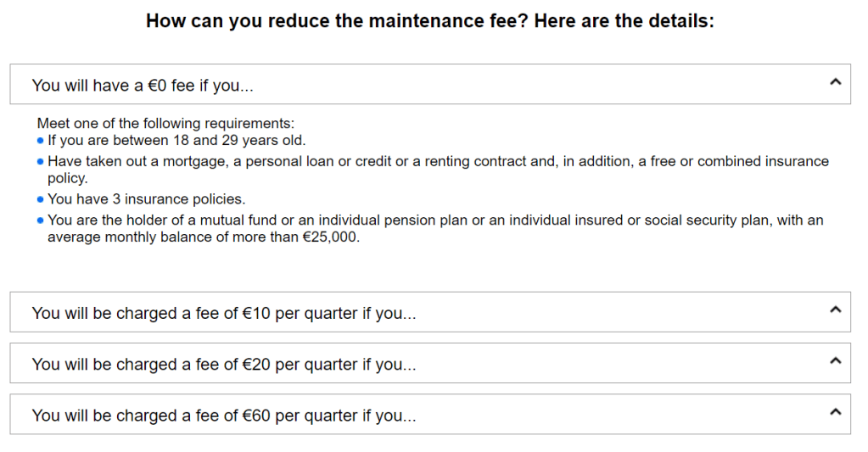Expand the '€60 per quarter' fee header text
The width and height of the screenshot is (868, 452).
coord(224,416)
